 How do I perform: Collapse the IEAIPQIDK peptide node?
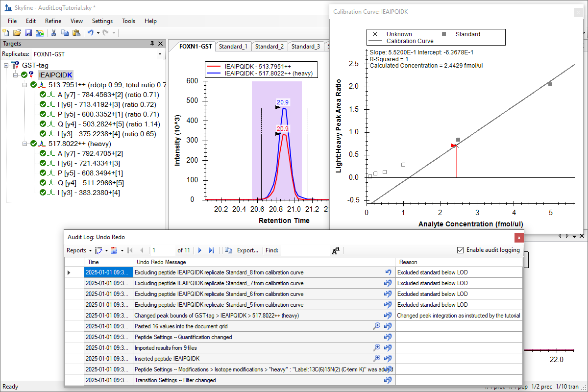(x=16, y=75)
